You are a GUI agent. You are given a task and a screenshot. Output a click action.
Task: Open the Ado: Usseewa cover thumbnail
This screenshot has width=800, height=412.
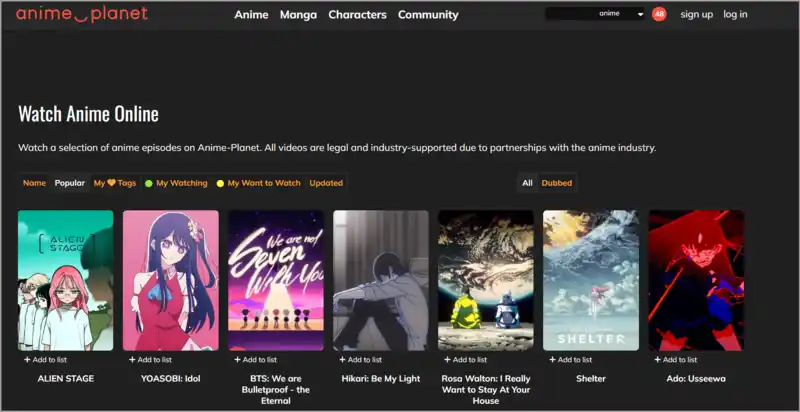[696, 280]
